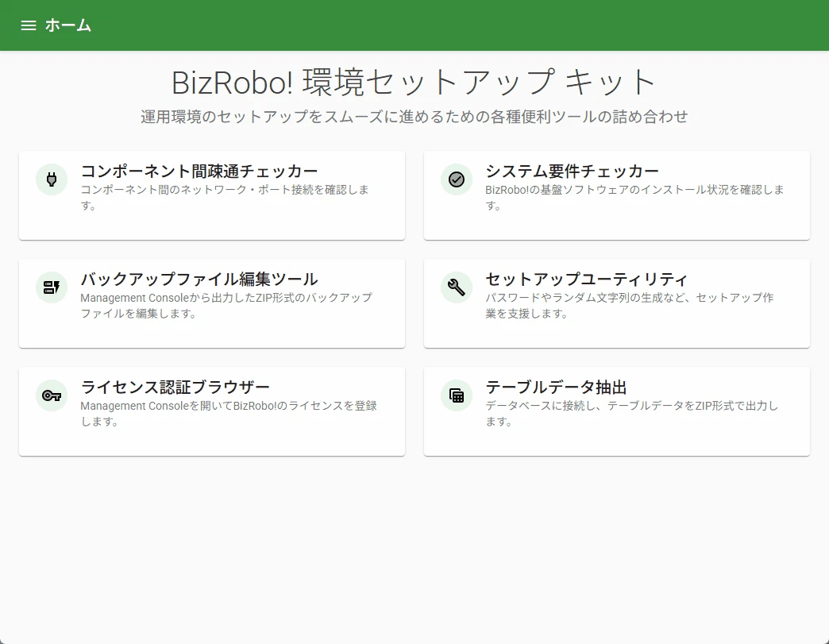This screenshot has height=644, width=829.
Task: Click description データベースに接続し、テーブルデータ
Action: (632, 414)
